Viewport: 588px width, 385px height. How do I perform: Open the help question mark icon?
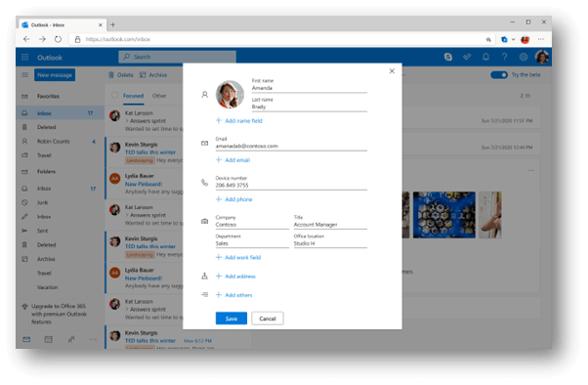click(504, 57)
